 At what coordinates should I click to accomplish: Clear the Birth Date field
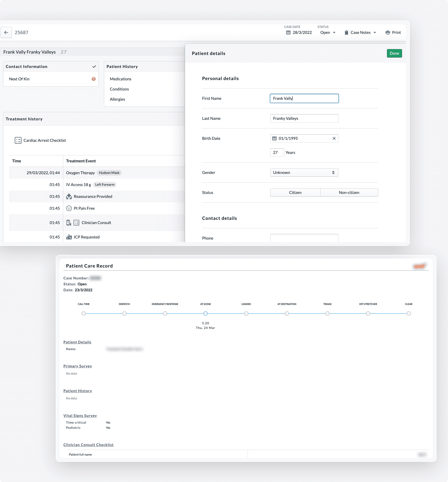[334, 138]
